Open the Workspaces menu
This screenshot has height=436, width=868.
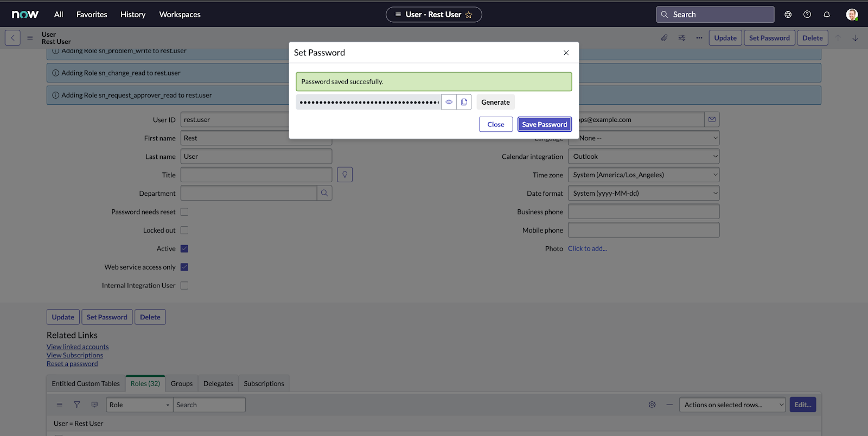(x=180, y=15)
